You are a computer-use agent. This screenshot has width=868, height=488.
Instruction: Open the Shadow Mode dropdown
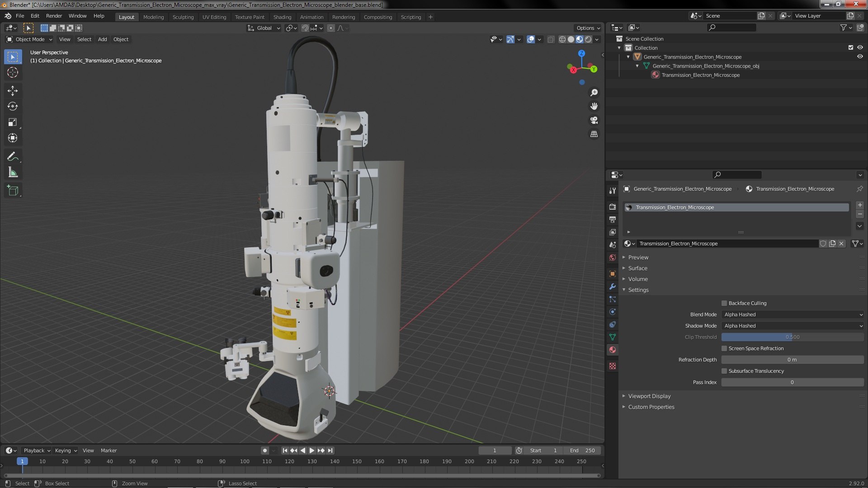793,326
